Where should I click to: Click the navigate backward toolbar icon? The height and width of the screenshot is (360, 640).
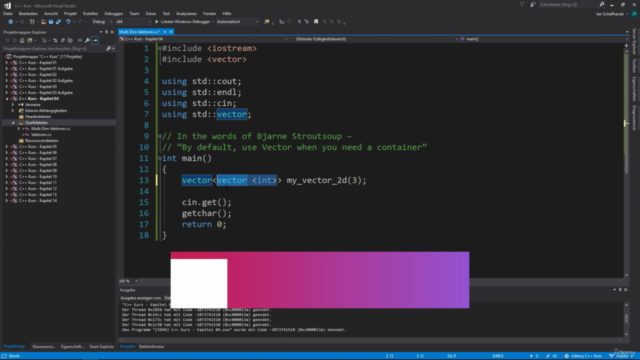11,22
